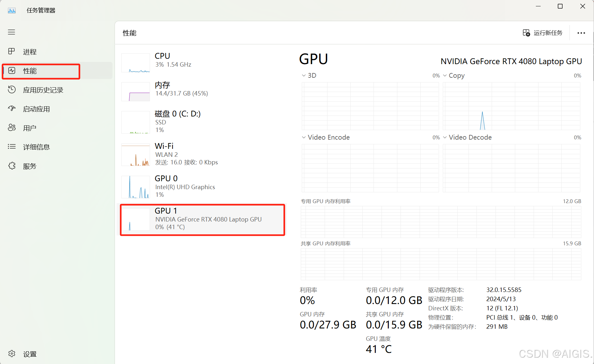Open the Copy engine graph dropdown chevron
594x364 pixels.
(x=445, y=76)
